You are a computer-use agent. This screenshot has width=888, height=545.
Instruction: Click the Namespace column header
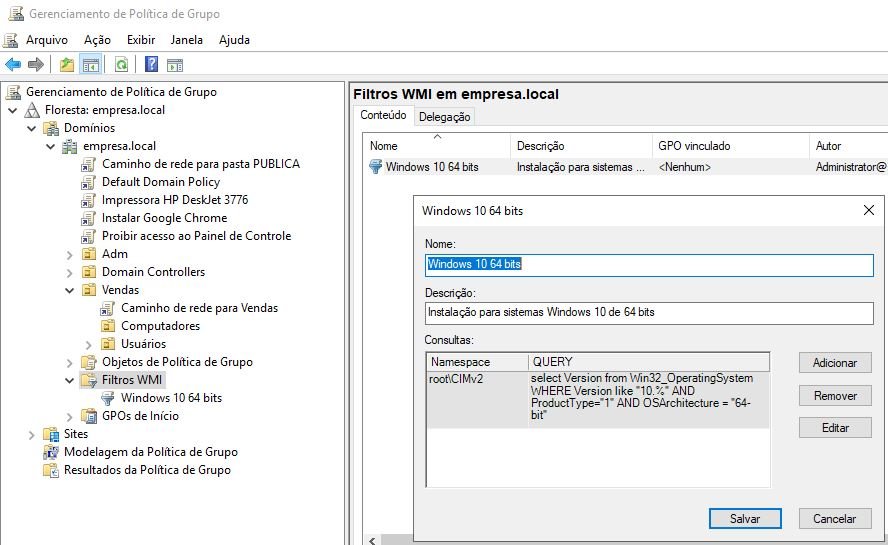[477, 362]
